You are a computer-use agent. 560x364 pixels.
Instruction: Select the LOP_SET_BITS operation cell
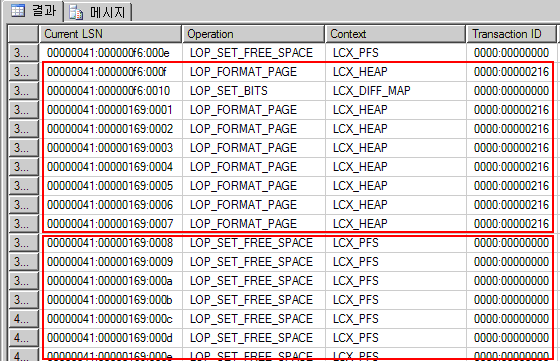[x=254, y=91]
